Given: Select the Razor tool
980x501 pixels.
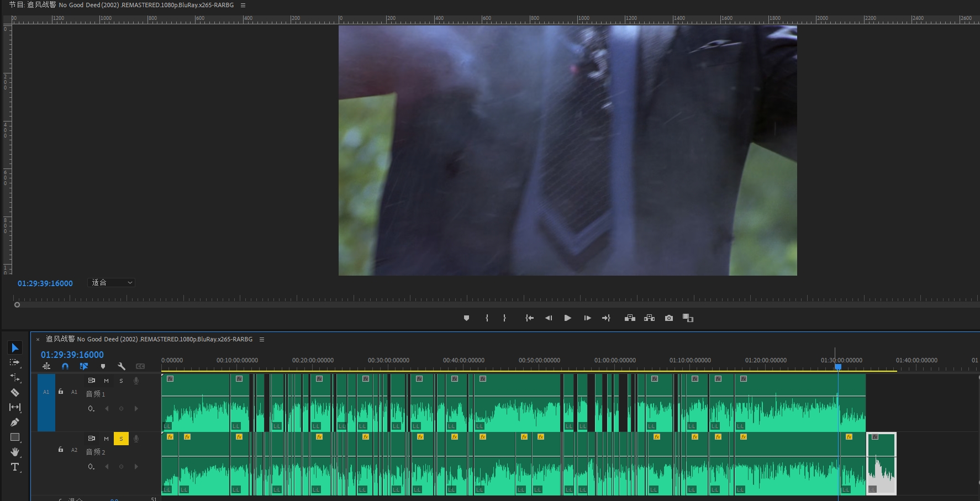Looking at the screenshot, I should click(15, 392).
